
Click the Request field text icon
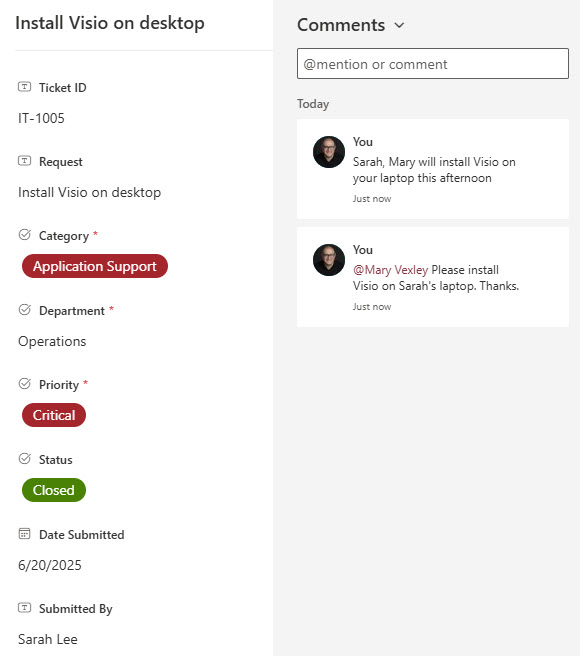[x=24, y=161]
